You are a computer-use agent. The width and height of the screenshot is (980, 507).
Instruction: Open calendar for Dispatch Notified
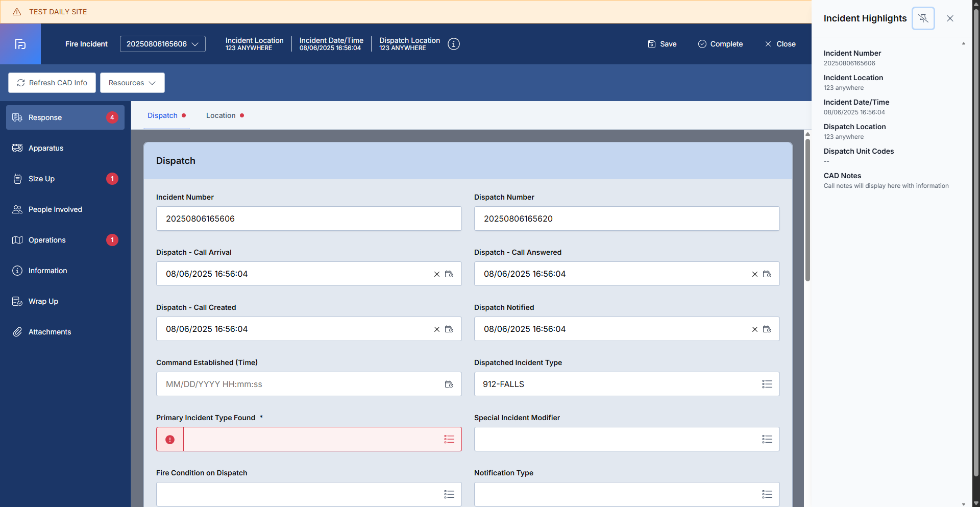pyautogui.click(x=767, y=329)
